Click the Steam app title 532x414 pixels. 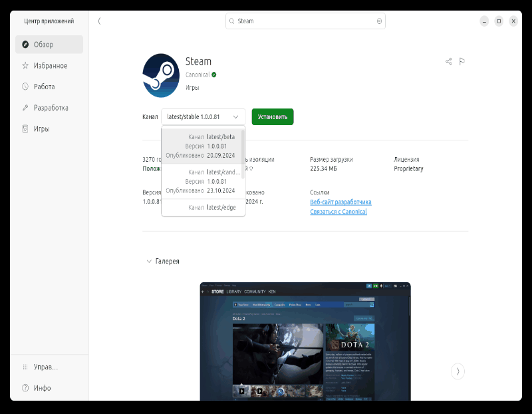click(x=198, y=61)
